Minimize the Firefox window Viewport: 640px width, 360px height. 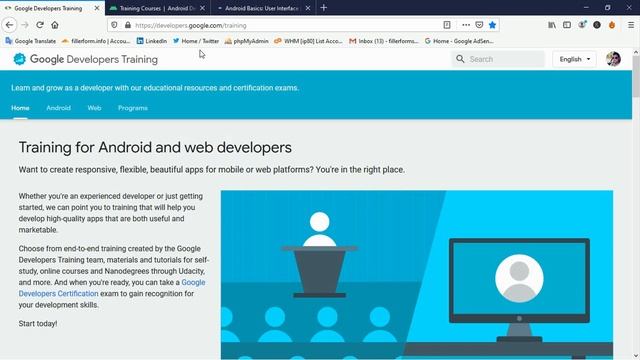click(586, 8)
